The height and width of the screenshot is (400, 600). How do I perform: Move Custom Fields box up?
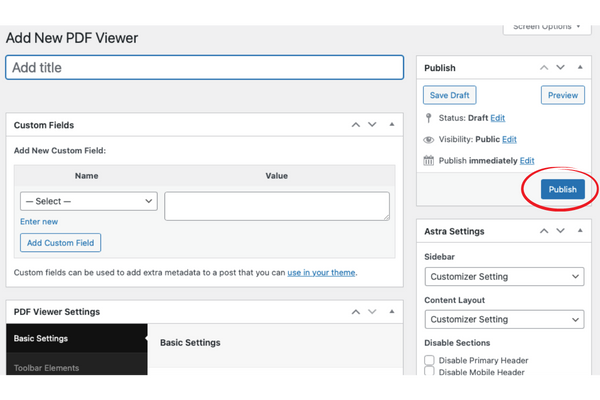coord(356,125)
